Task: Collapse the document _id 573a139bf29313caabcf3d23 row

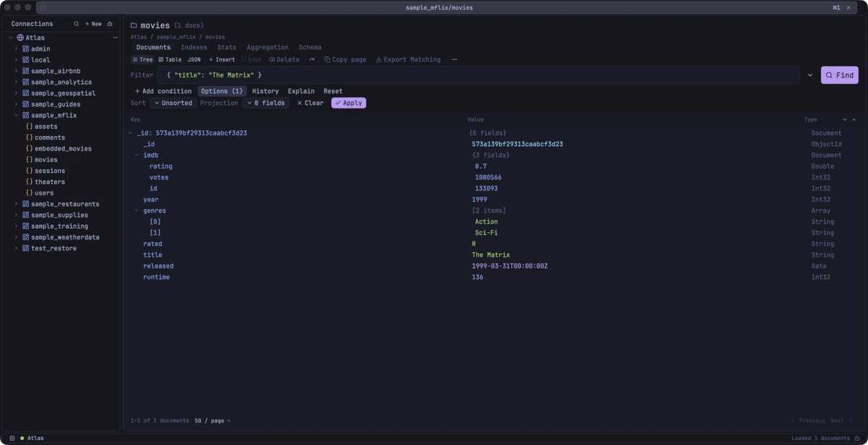Action: point(130,133)
